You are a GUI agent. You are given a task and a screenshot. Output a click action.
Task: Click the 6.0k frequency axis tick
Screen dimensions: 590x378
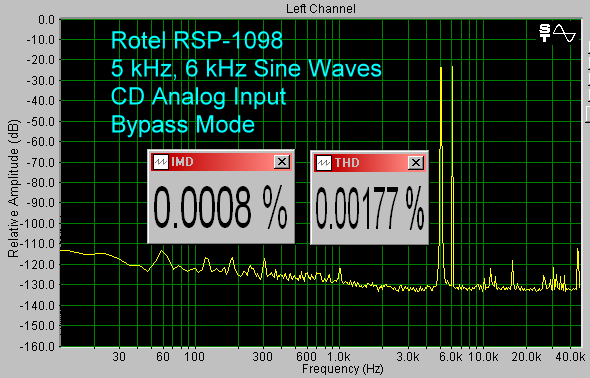pyautogui.click(x=450, y=356)
